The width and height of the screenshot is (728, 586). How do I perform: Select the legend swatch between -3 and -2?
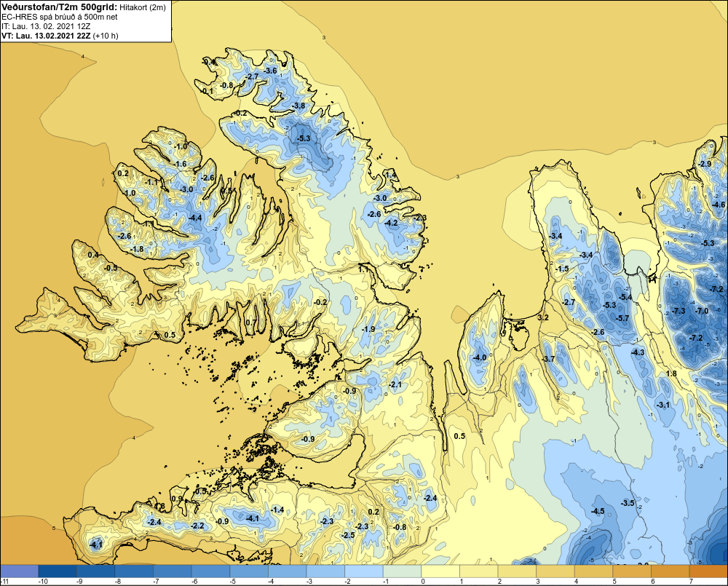[x=326, y=571]
